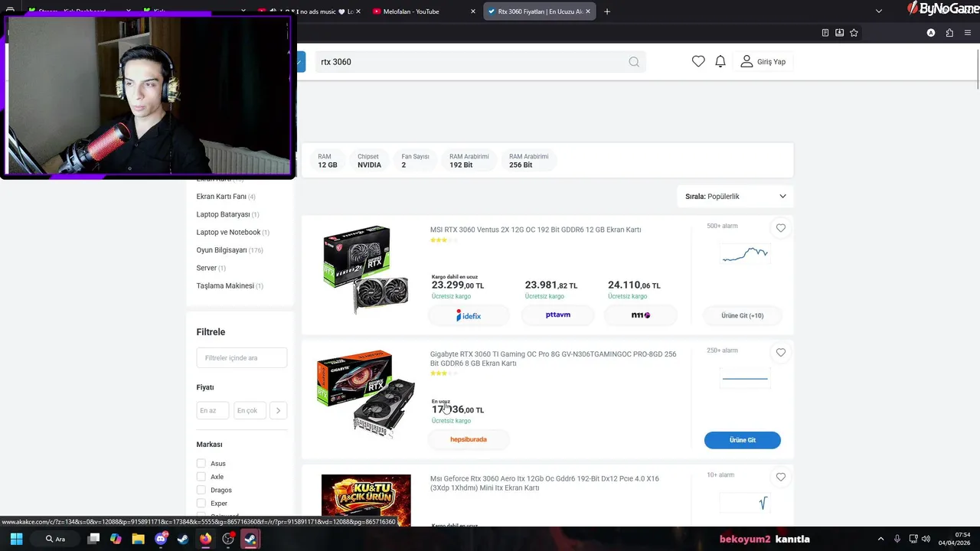Close the Rtx 3060 Fiyatları tab
Screen dimensions: 980x551
588,11
